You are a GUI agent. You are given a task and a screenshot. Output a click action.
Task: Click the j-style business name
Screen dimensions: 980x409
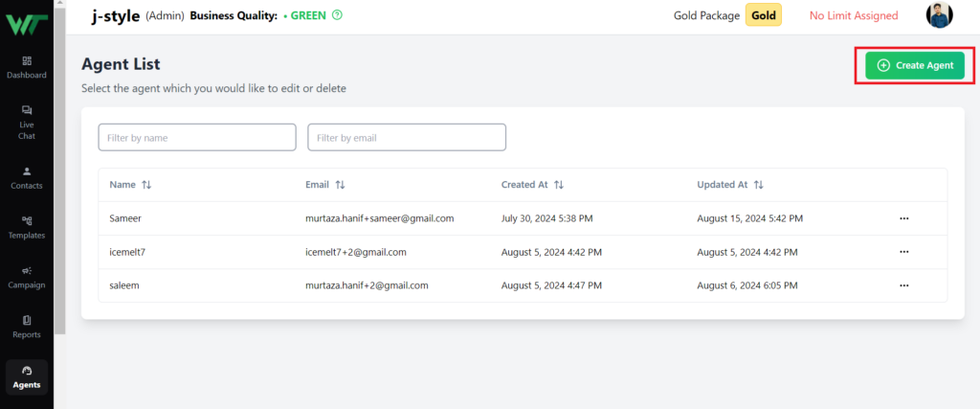pyautogui.click(x=115, y=15)
